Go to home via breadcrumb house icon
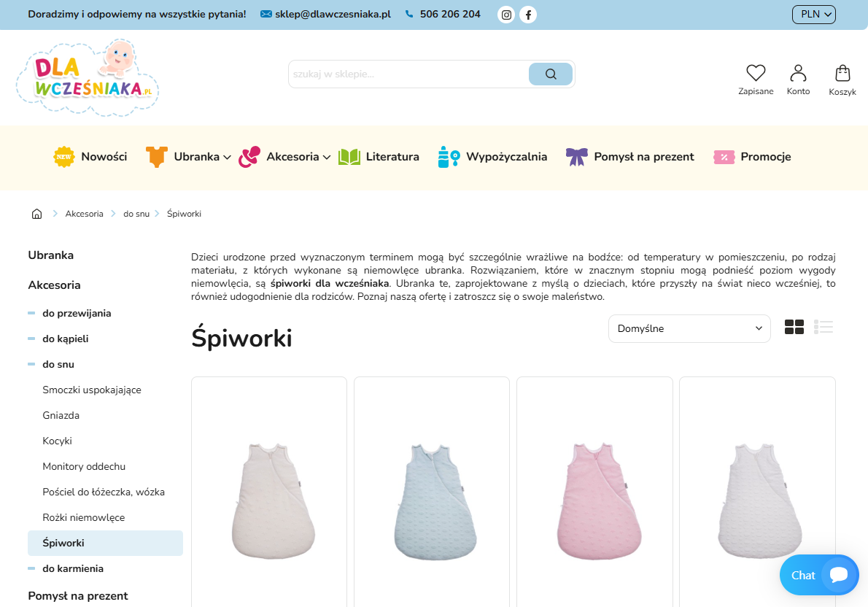The height and width of the screenshot is (607, 868). point(36,214)
